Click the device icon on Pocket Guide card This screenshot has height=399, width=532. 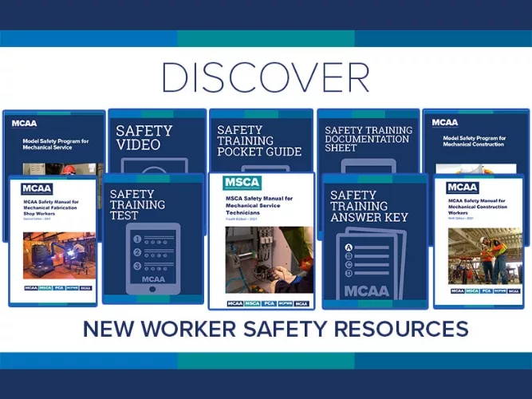tap(266, 168)
